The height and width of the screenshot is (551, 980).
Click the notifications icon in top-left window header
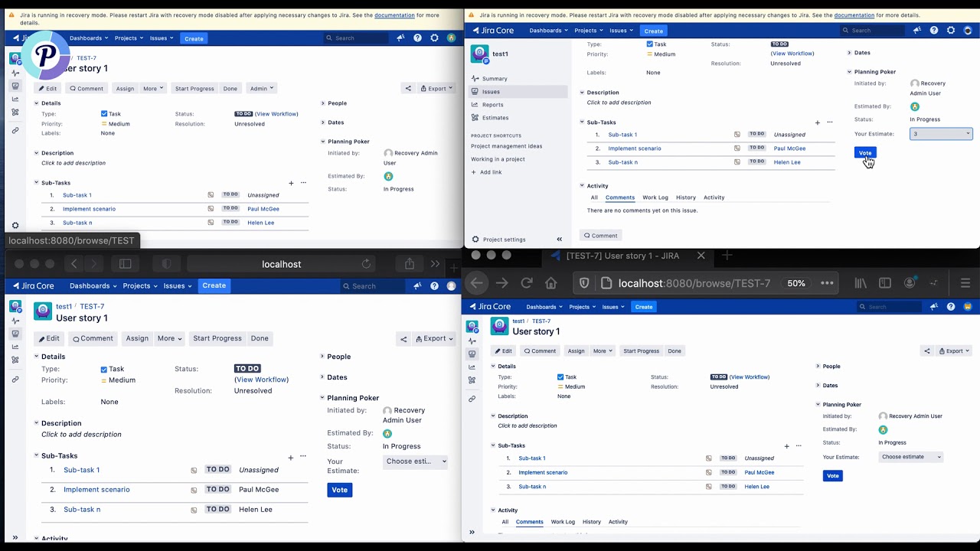[400, 38]
